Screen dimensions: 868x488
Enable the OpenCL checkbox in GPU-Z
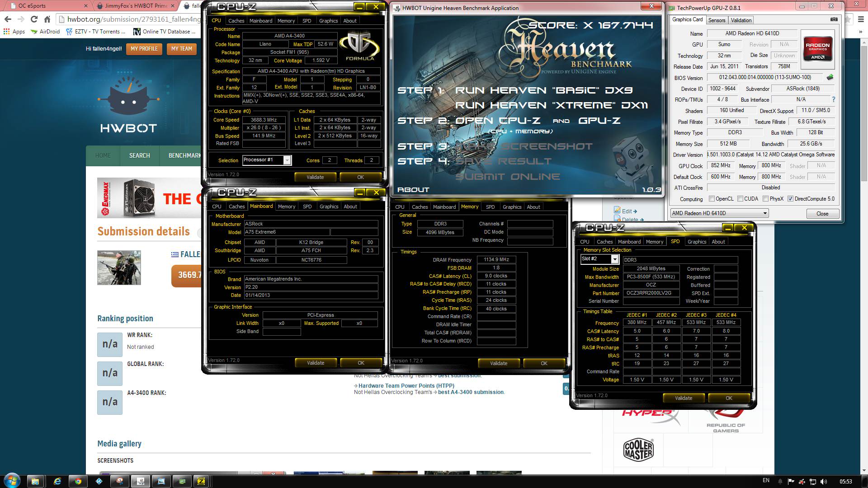pyautogui.click(x=712, y=199)
